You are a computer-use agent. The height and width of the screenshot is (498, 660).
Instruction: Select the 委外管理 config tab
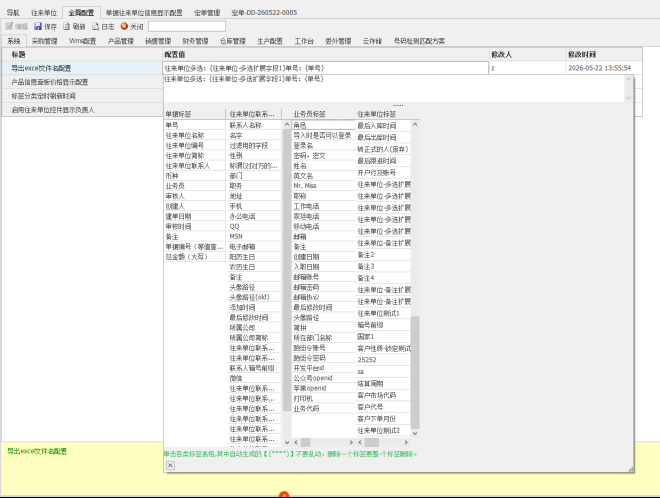pos(338,41)
